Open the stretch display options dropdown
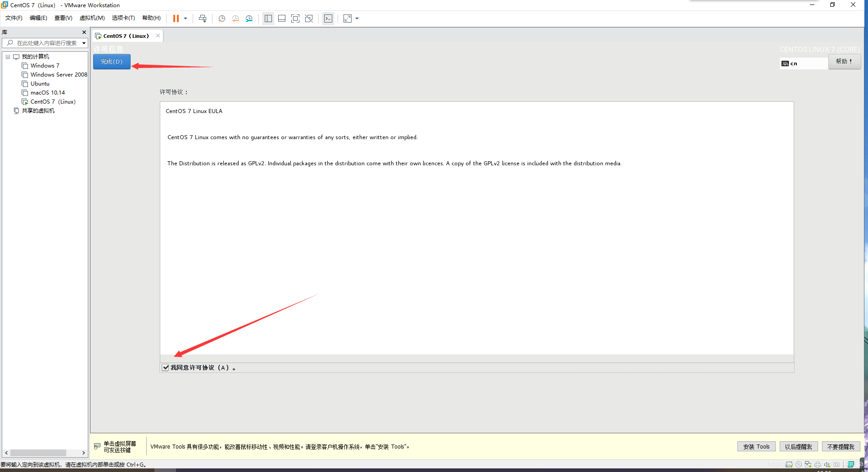Screen dimensions: 868x472 [x=357, y=18]
